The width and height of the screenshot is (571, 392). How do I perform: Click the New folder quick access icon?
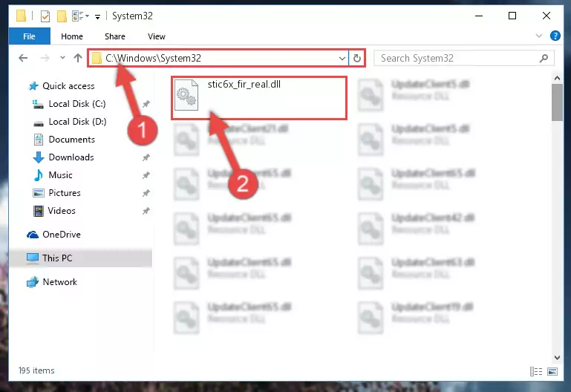(62, 16)
